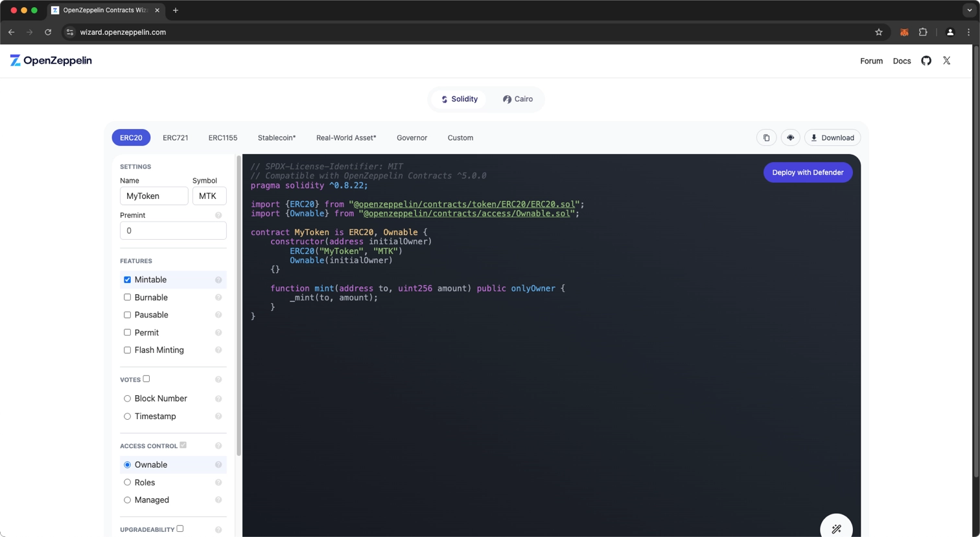Toggle the Votes checkbox
Screen dimensions: 980x537
click(146, 379)
